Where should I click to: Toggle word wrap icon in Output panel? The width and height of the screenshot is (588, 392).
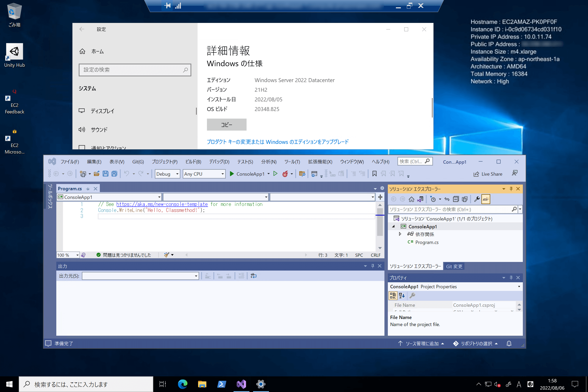[x=254, y=276]
